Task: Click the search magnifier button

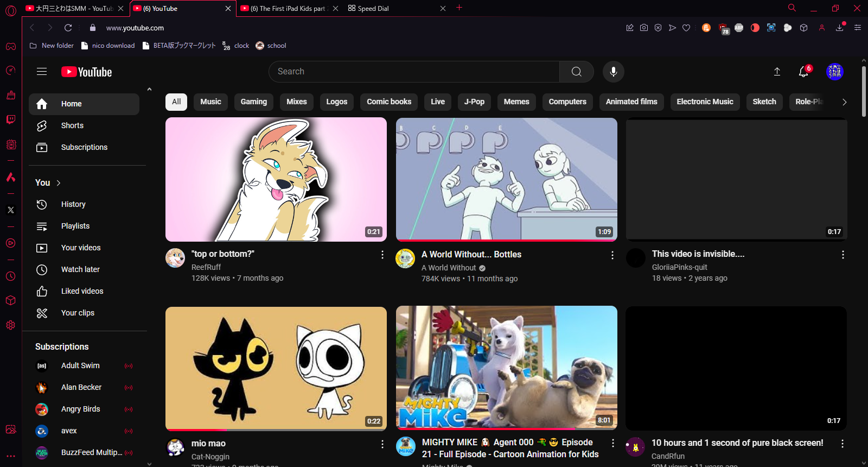Action: click(x=577, y=72)
